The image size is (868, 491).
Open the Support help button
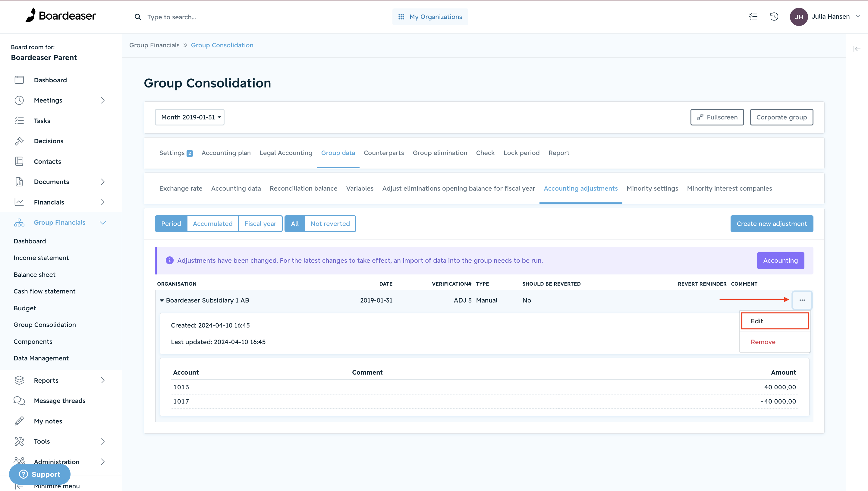pos(40,474)
